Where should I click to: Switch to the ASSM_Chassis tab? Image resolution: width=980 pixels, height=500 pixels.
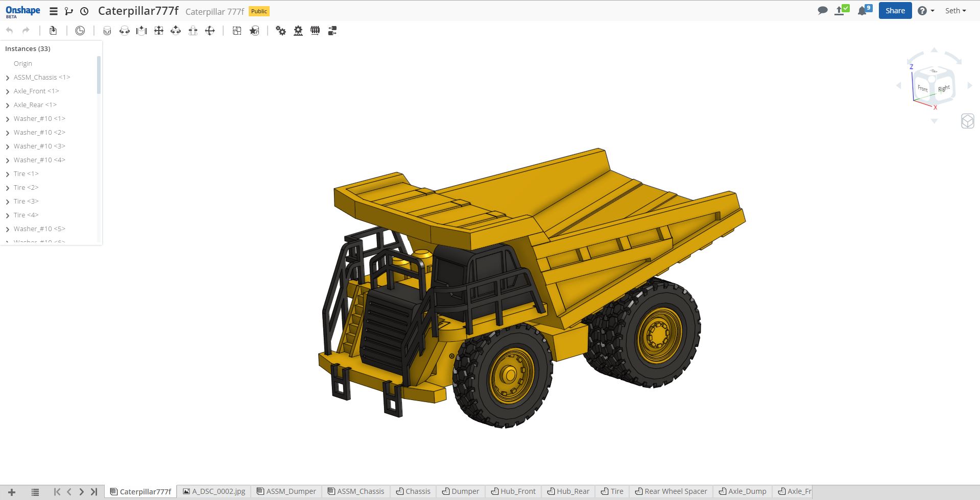coord(356,491)
